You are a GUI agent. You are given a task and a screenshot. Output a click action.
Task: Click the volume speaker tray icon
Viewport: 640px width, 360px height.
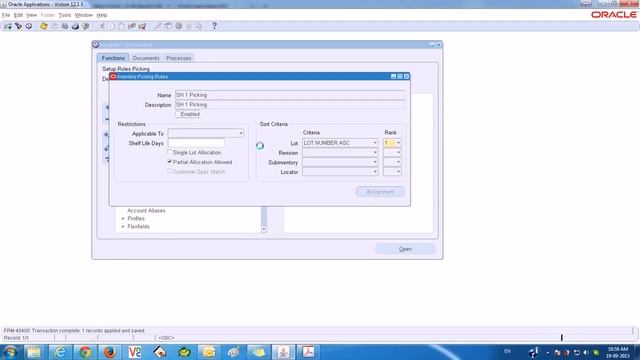click(x=587, y=352)
